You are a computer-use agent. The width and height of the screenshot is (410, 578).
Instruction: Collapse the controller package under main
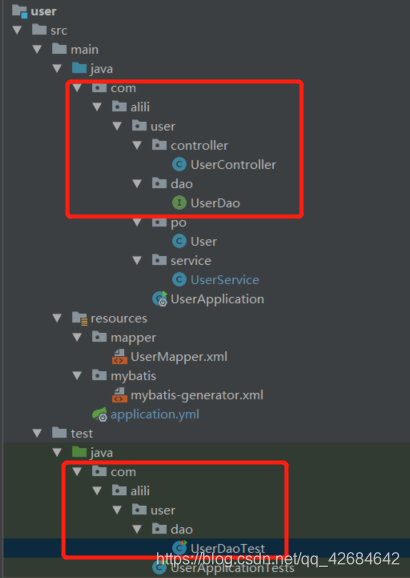137,146
